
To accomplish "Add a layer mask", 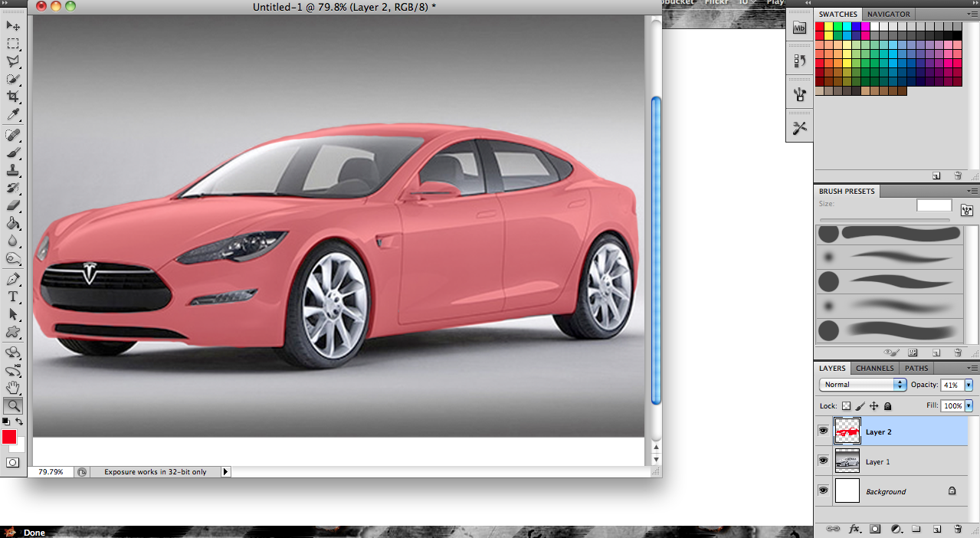I will pyautogui.click(x=876, y=529).
